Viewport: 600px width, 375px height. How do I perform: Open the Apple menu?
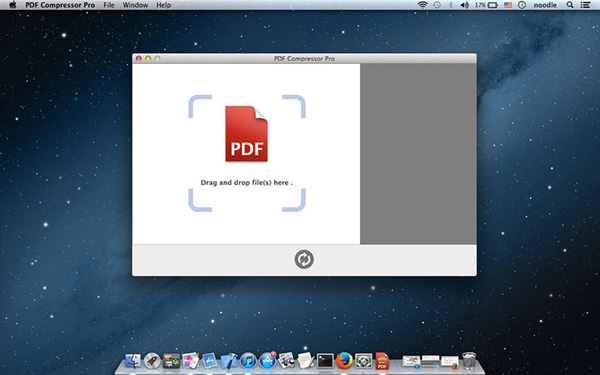13,5
